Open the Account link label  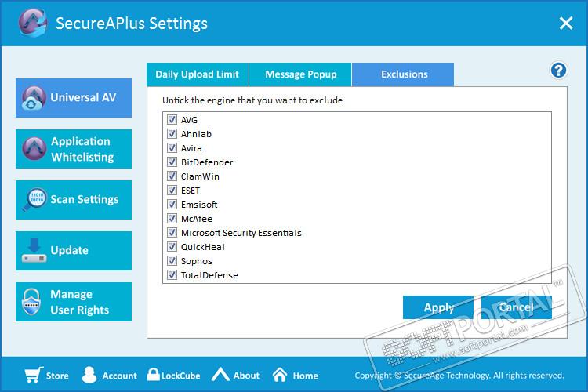pos(120,376)
